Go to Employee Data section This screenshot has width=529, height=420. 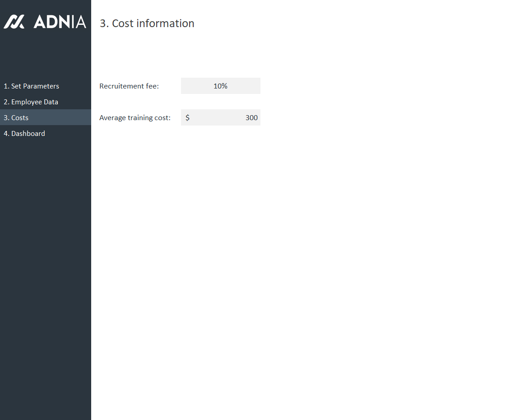click(x=31, y=102)
